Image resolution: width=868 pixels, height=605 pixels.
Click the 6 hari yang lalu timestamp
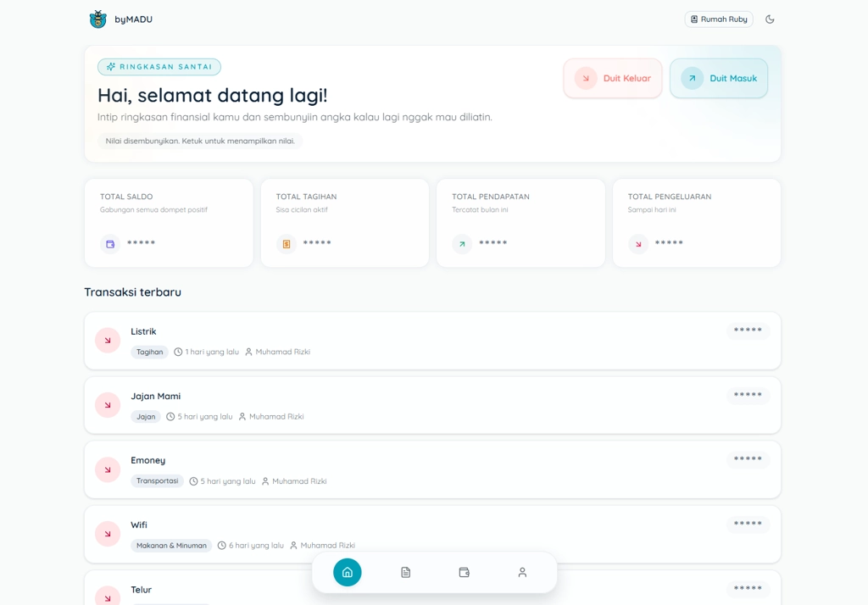point(256,546)
